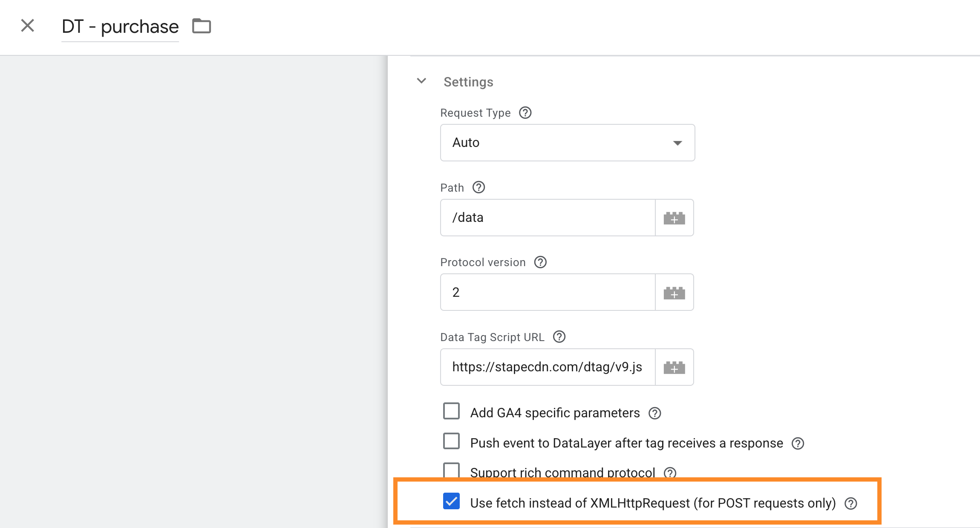Click help icon beside Data Tag Script URL
The image size is (980, 528).
point(559,337)
